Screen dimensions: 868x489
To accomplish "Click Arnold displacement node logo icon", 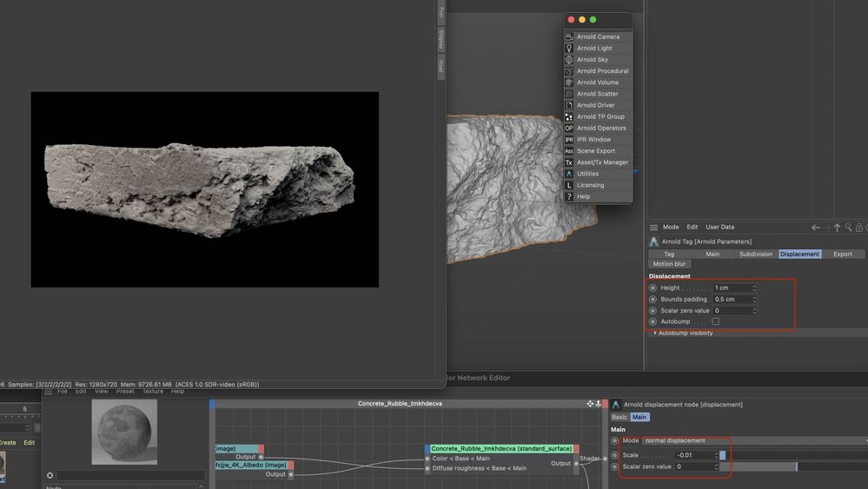I will coord(615,405).
